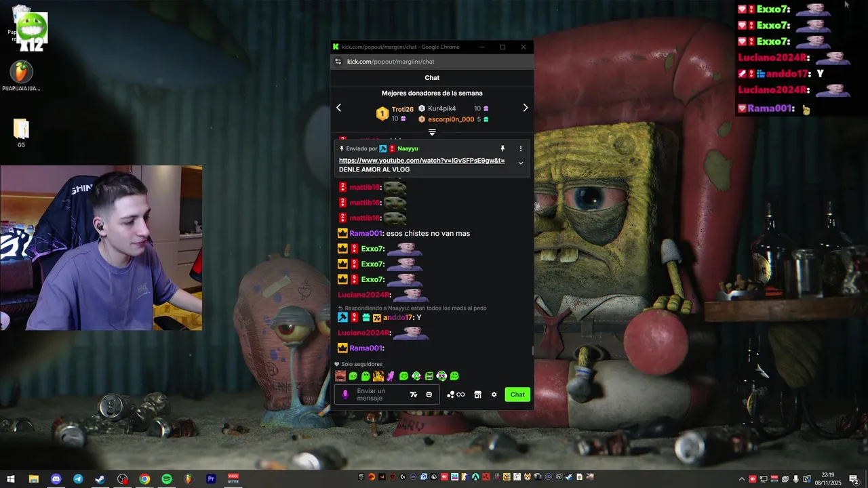Screen dimensions: 868x488
Task: Click the taskbar clock showing 22:19
Action: (x=828, y=479)
